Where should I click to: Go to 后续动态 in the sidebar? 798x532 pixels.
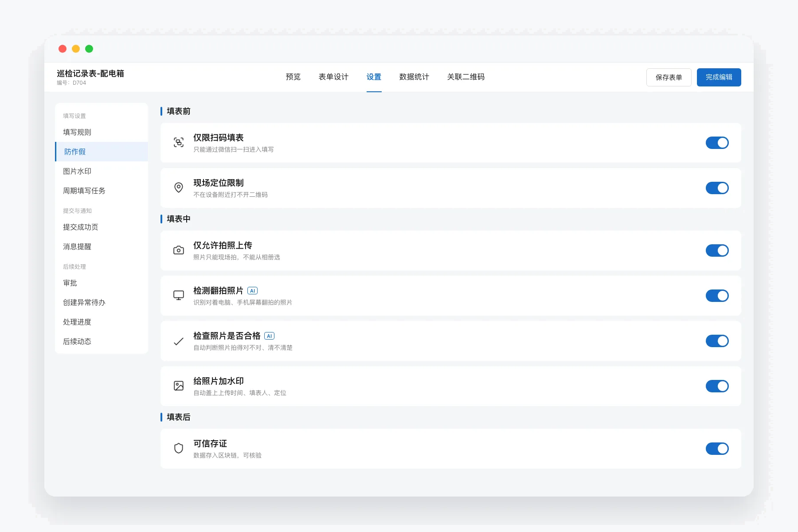[102, 341]
